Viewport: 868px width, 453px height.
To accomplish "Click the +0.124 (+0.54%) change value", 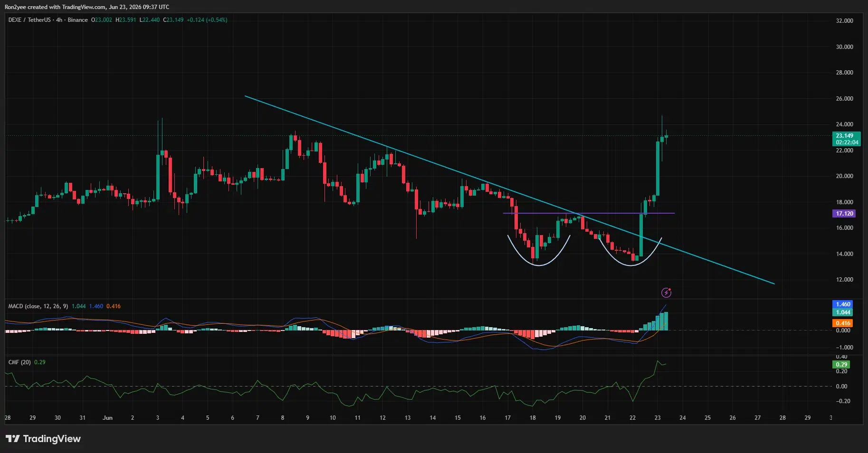I will [x=207, y=20].
